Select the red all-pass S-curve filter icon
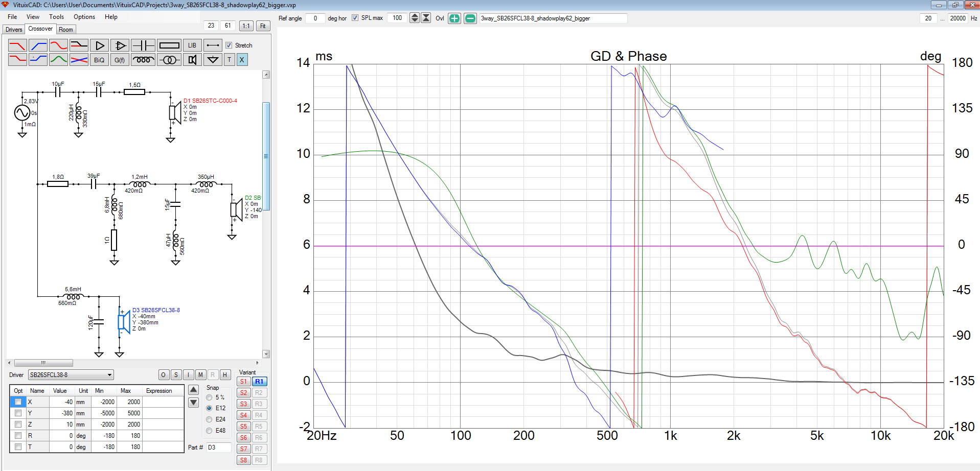This screenshot has width=980, height=471. click(58, 45)
